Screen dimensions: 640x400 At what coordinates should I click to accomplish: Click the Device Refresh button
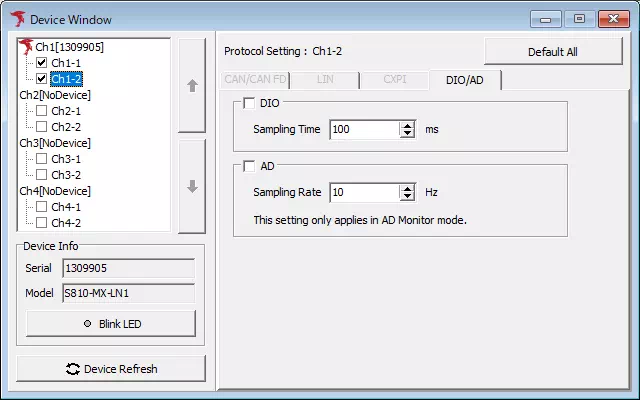point(111,368)
